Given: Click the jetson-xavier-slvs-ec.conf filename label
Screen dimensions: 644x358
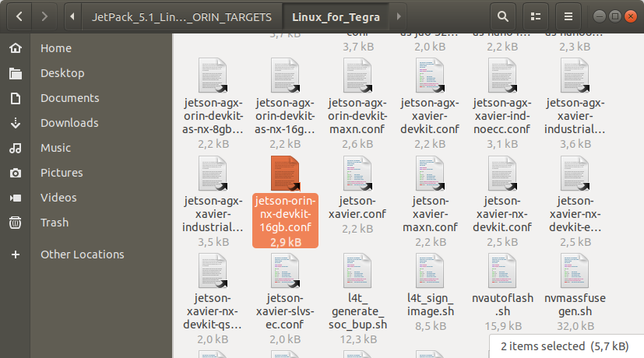Looking at the screenshot, I should pos(285,311).
